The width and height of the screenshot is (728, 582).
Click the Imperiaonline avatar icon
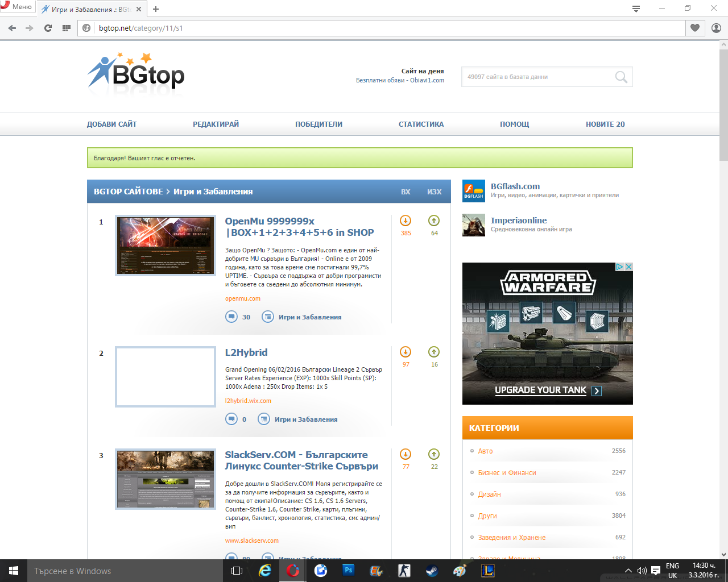(x=474, y=225)
